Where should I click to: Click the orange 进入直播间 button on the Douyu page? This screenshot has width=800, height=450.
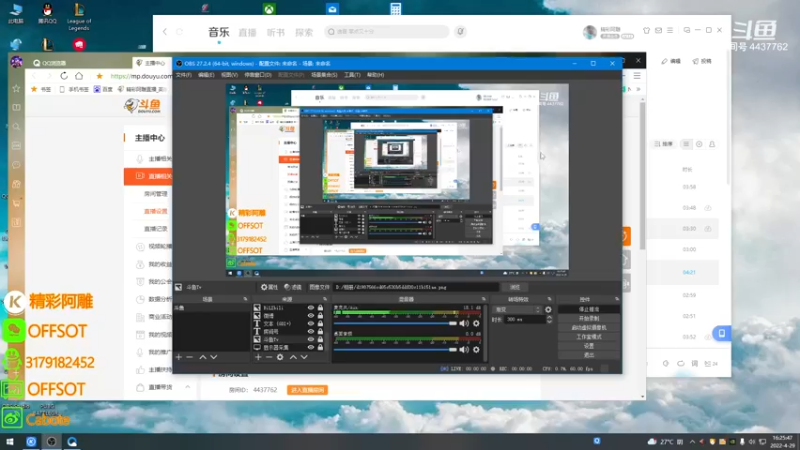click(307, 390)
